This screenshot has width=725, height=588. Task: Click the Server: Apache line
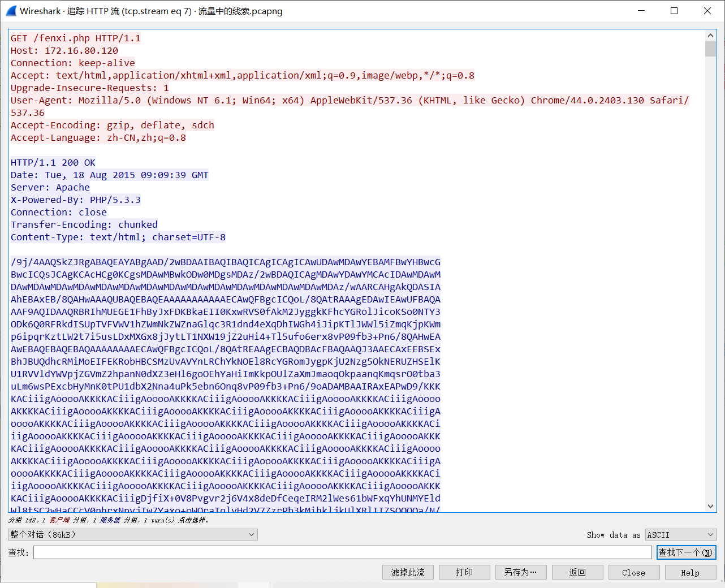(50, 187)
